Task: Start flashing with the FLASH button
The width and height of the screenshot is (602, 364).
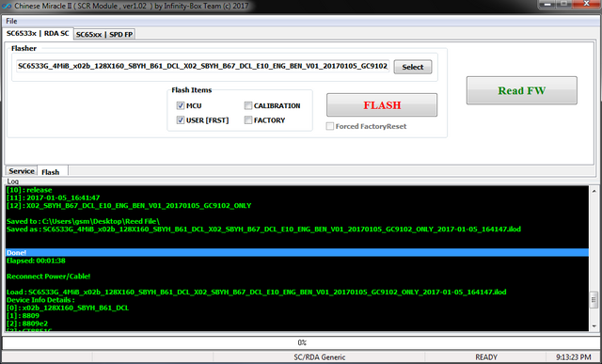Action: click(x=382, y=104)
